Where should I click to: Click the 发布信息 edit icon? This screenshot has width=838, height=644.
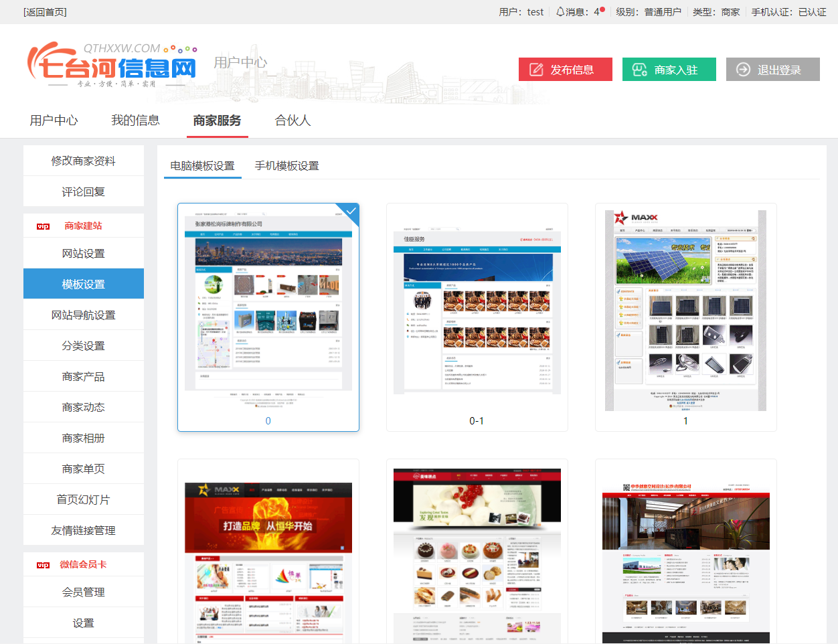pyautogui.click(x=536, y=70)
